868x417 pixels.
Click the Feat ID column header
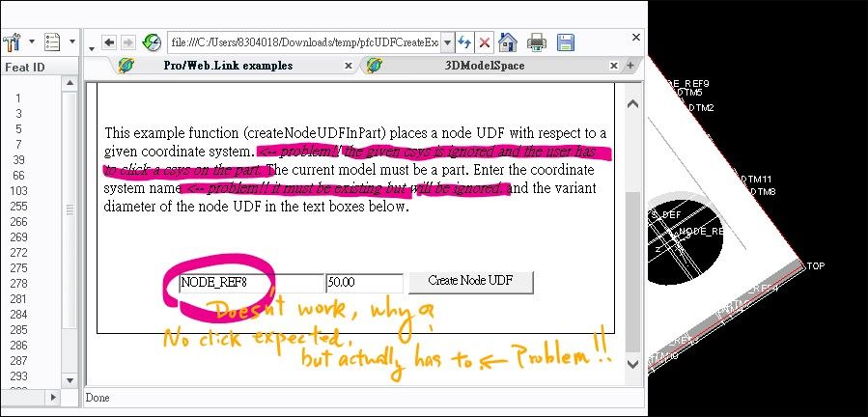[x=25, y=67]
